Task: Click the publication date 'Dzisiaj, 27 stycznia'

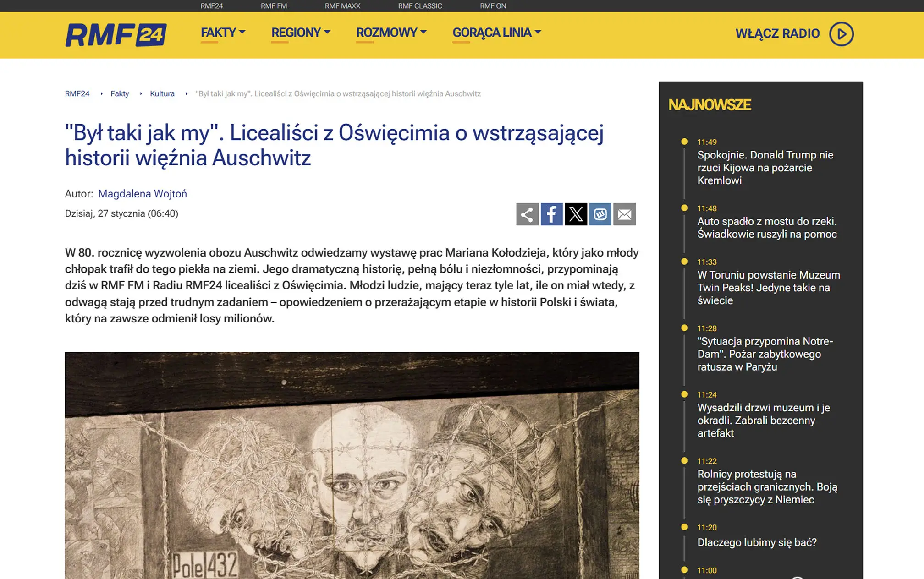Action: (121, 213)
